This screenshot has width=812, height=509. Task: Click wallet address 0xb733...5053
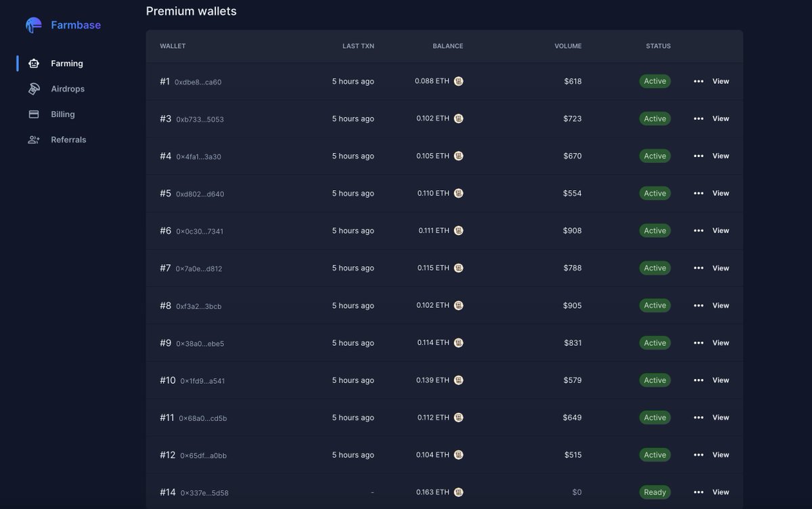point(200,120)
